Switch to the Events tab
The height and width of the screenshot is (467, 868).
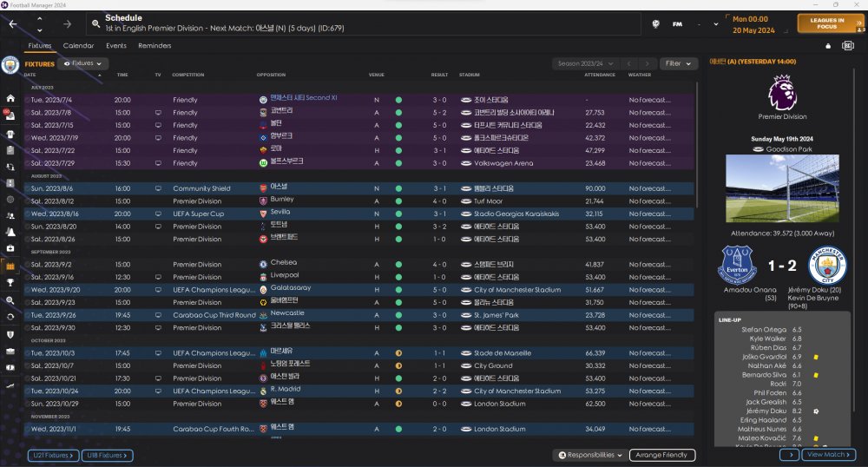[x=116, y=46]
